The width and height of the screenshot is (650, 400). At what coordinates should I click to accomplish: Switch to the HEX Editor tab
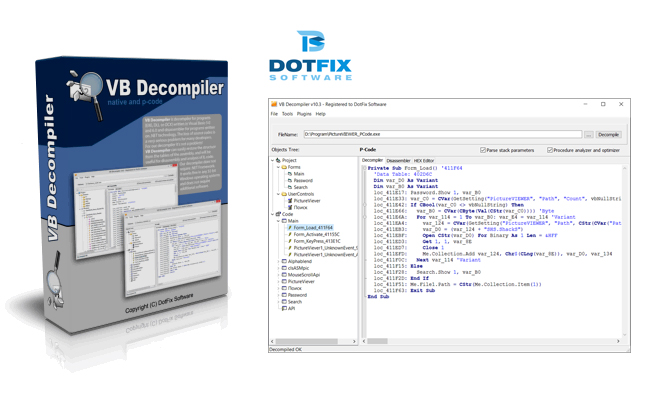(424, 161)
